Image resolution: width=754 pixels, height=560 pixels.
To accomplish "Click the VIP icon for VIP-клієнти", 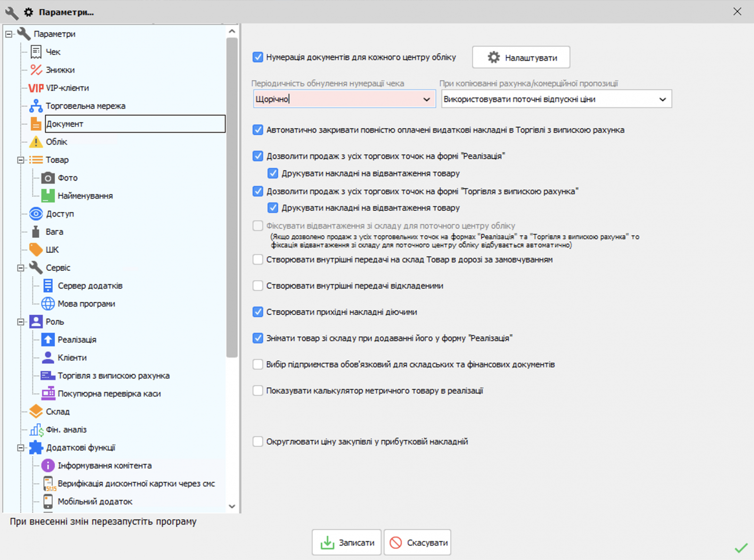I will coord(36,88).
